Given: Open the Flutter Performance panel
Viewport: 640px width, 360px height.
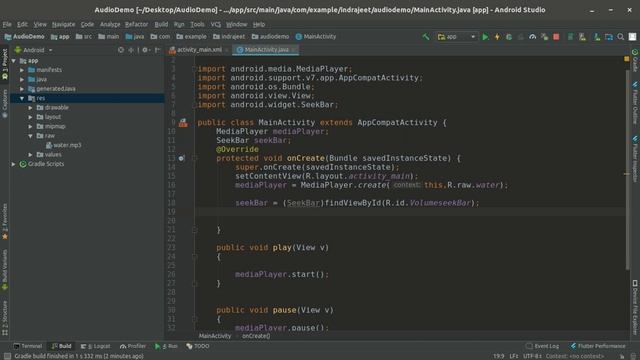Looking at the screenshot, I should [598, 346].
